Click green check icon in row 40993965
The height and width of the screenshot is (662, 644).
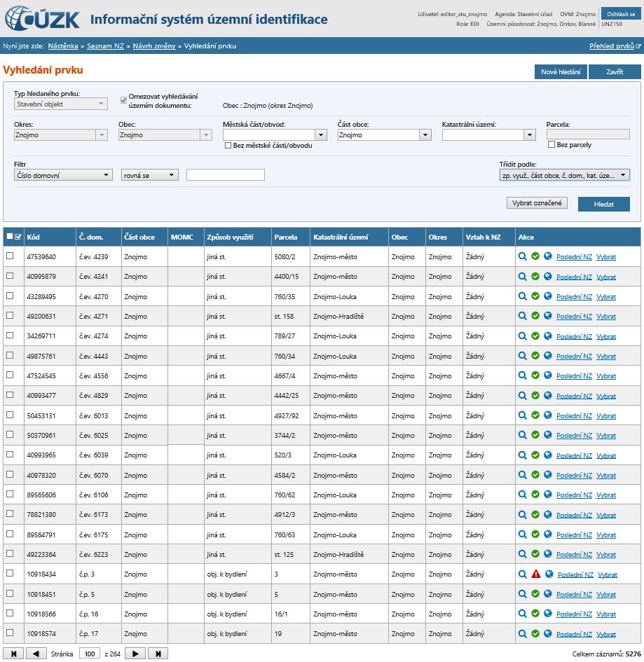pyautogui.click(x=535, y=455)
